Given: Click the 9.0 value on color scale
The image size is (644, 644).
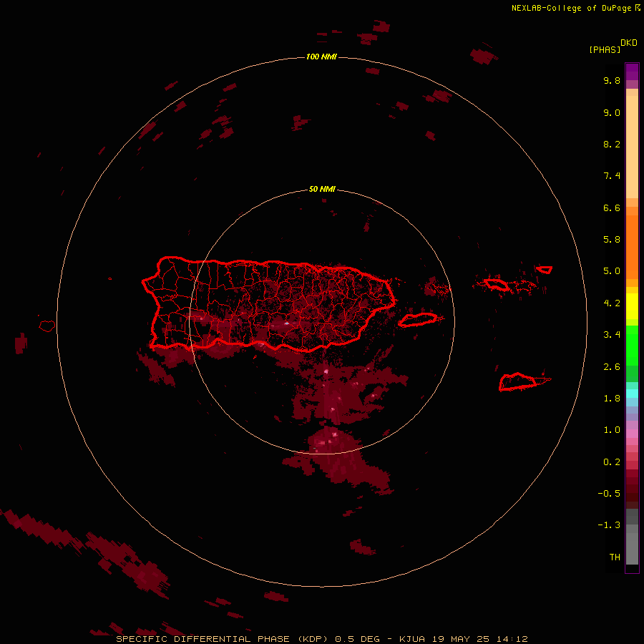Looking at the screenshot, I should point(612,112).
